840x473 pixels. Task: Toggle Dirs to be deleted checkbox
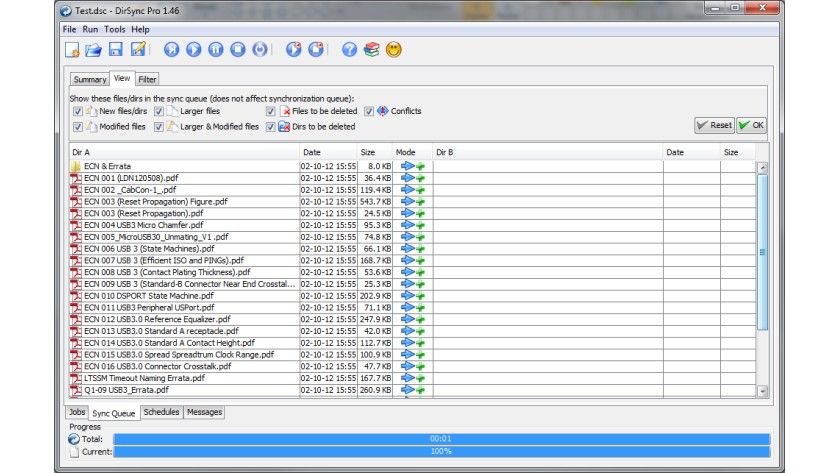[271, 126]
